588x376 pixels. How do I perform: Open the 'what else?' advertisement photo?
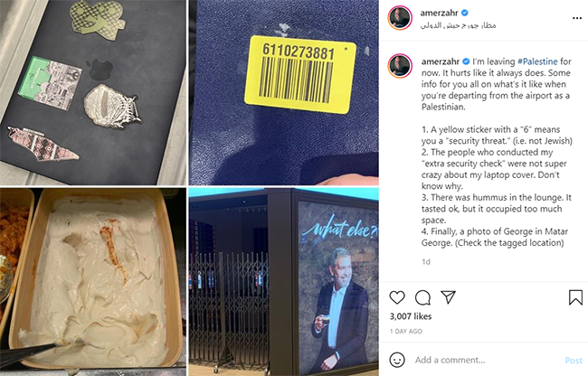pyautogui.click(x=284, y=282)
